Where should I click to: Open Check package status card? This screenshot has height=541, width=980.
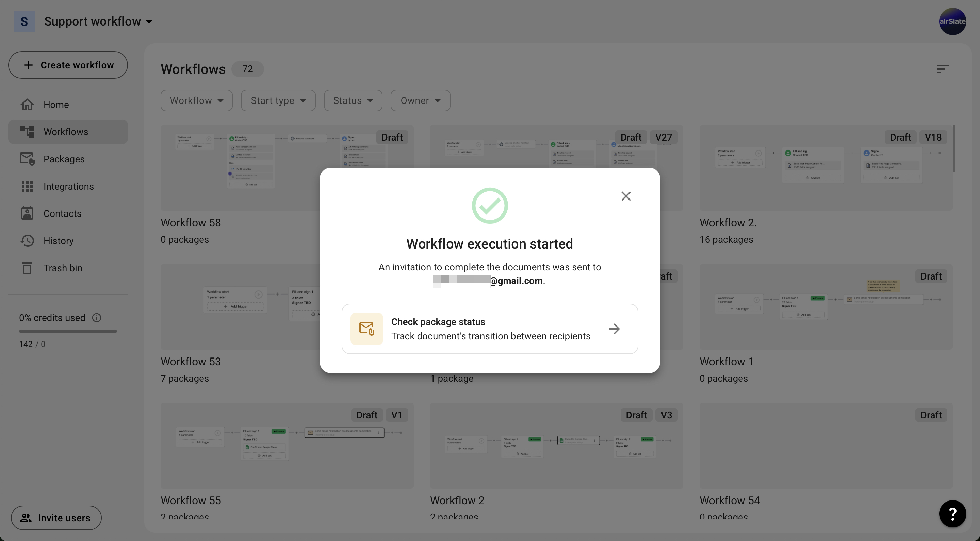(x=490, y=329)
